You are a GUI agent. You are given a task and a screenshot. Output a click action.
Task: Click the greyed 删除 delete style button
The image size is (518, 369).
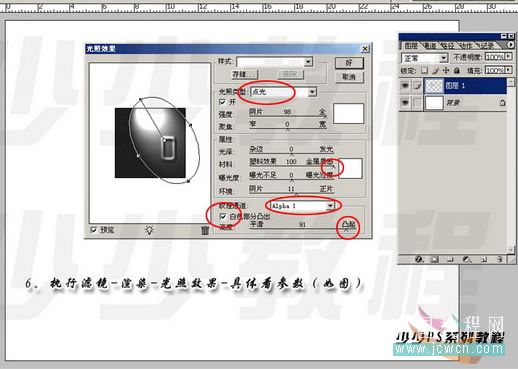coord(290,74)
